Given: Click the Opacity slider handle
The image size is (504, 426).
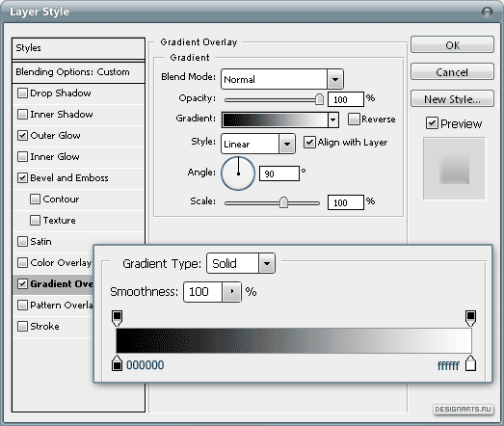Looking at the screenshot, I should (319, 99).
